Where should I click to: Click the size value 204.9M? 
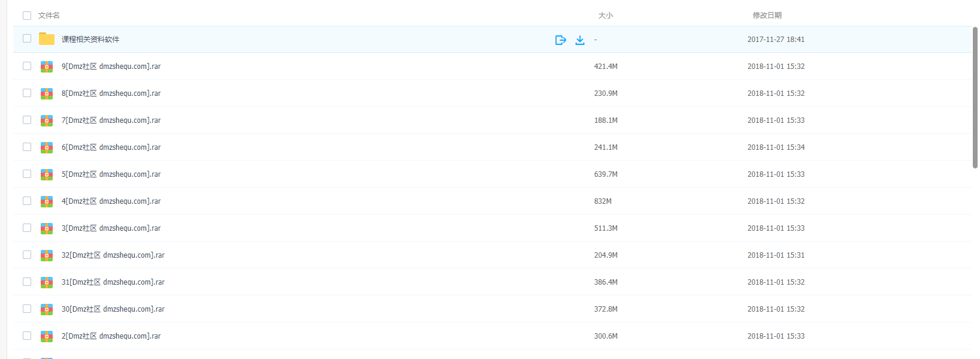click(x=606, y=255)
